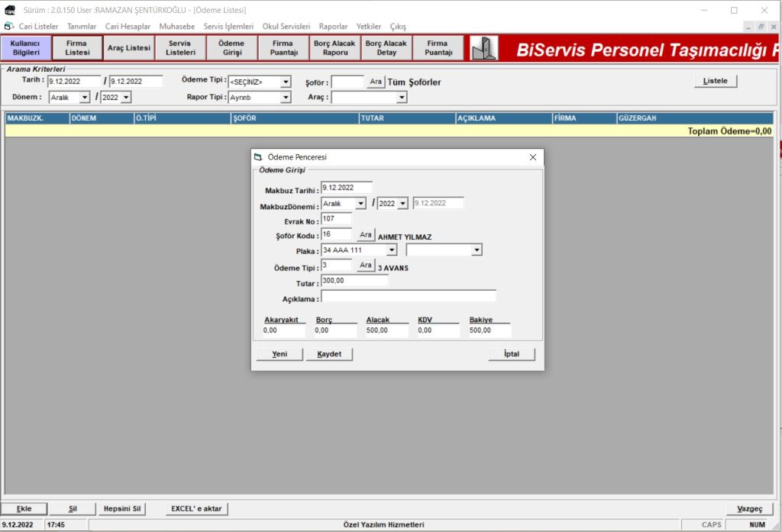This screenshot has height=532, width=782.
Task: Open the Ödeme Tipi <SEÇİNİZ> dropdown
Action: point(285,82)
